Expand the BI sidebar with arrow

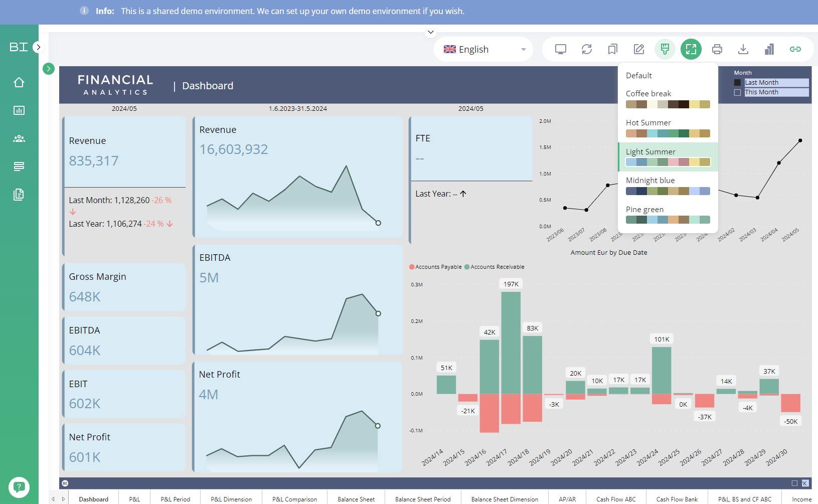pos(38,47)
